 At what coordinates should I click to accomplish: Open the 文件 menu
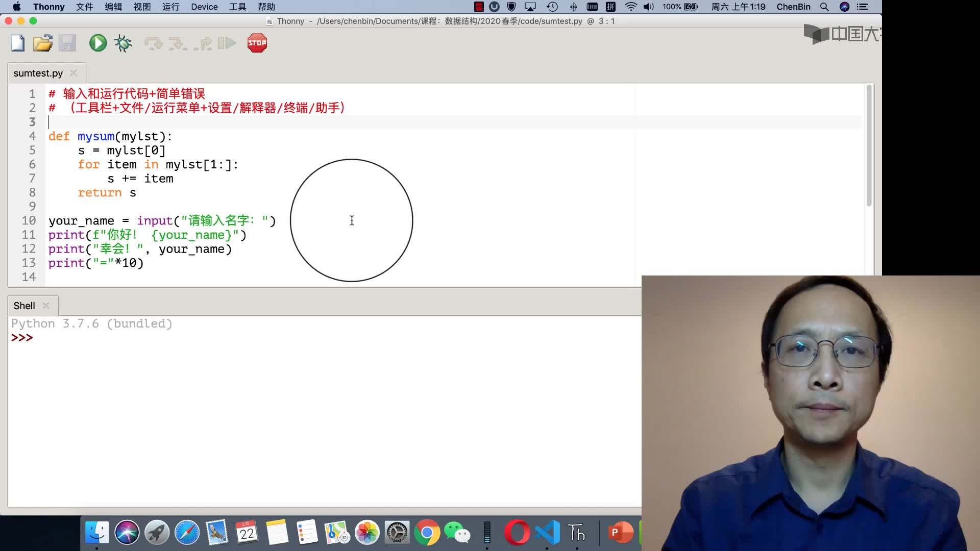click(x=85, y=7)
